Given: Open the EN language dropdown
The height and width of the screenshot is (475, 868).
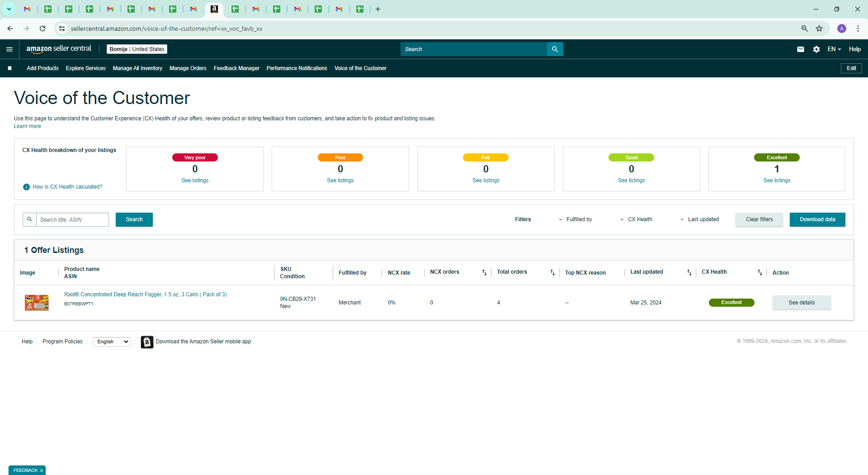Looking at the screenshot, I should (x=834, y=49).
